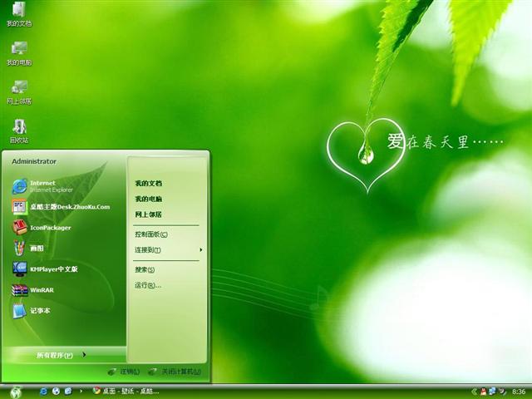Launch KMPlayer中文版 from the Start menu
The width and height of the screenshot is (532, 399).
pos(65,269)
